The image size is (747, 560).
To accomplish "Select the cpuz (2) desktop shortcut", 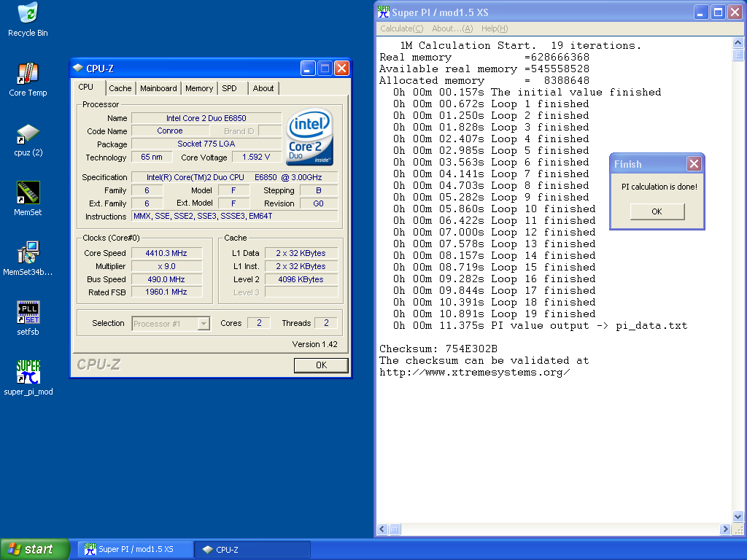I will tap(28, 139).
